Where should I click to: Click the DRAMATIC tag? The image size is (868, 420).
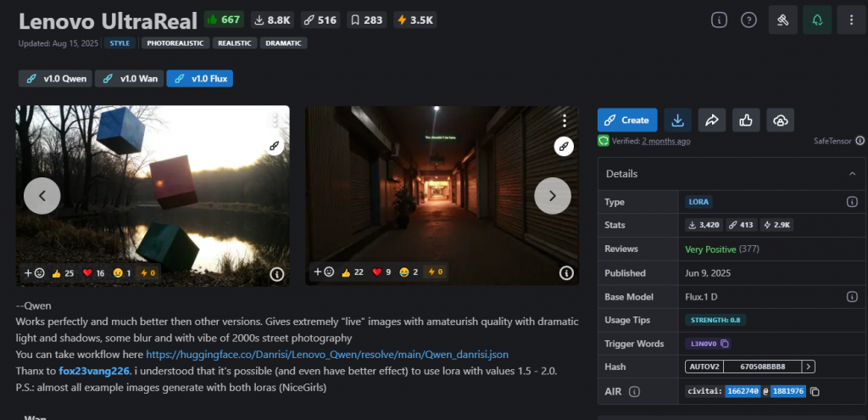click(x=283, y=42)
